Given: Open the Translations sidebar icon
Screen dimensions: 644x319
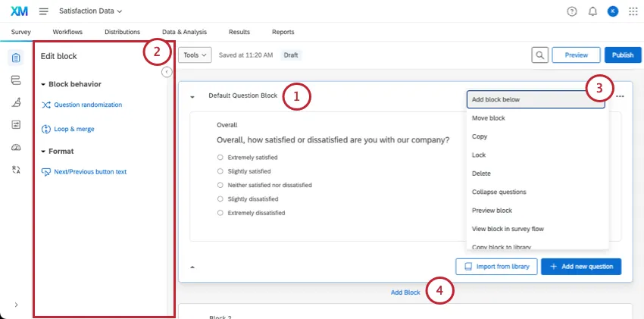Looking at the screenshot, I should pos(16,169).
